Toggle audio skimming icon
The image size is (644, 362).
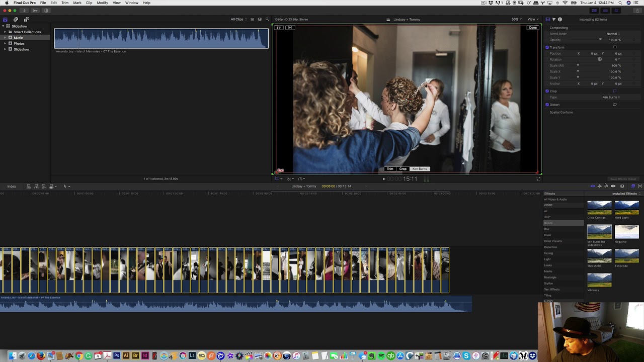click(599, 186)
